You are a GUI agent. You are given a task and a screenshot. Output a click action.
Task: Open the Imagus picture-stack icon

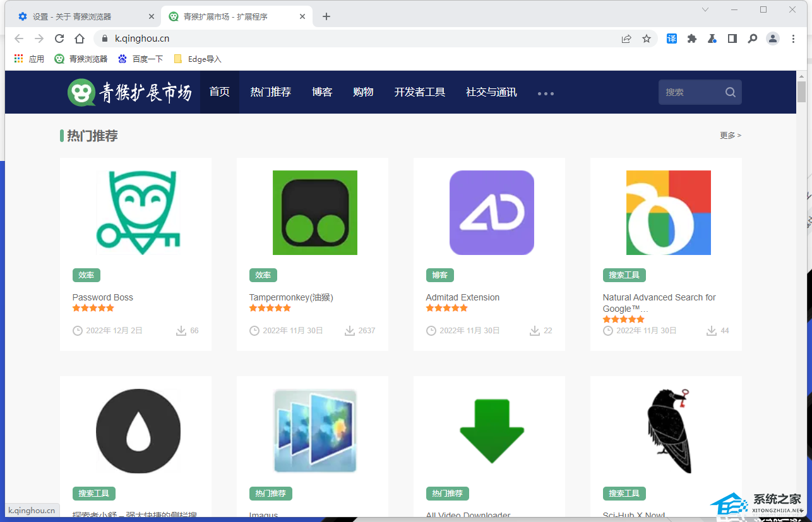pos(315,431)
